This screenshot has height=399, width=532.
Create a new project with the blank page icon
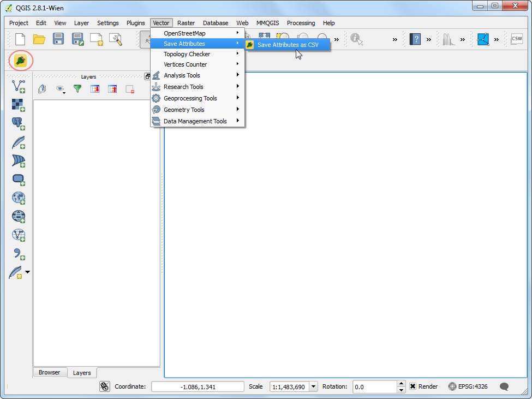(20, 39)
